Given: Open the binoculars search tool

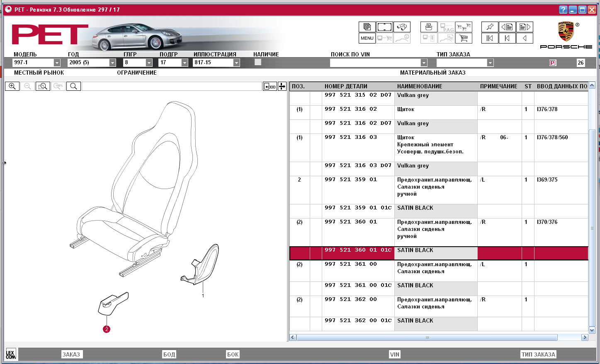Looking at the screenshot, I should click(402, 27).
